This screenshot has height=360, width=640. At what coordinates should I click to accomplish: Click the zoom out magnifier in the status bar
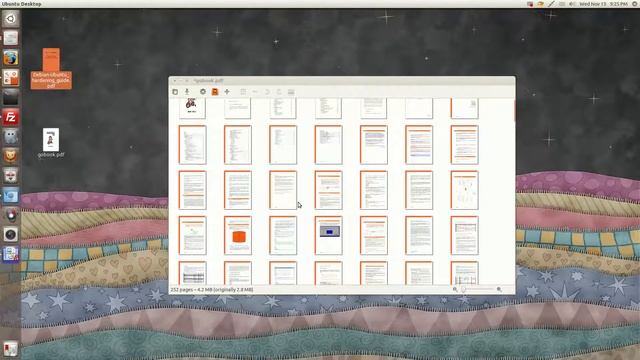[455, 289]
